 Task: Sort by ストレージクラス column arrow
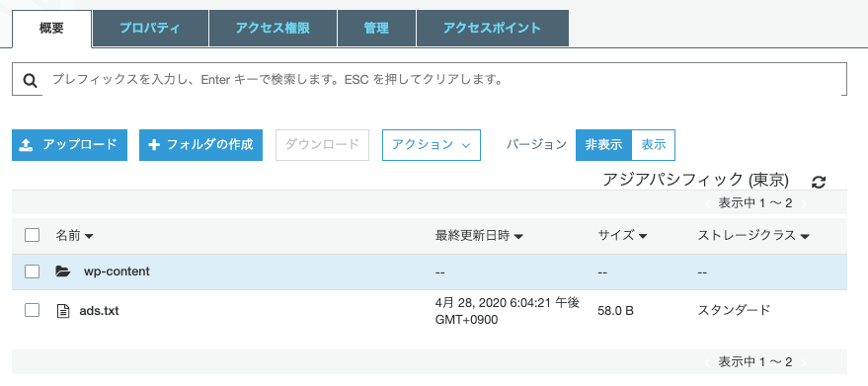point(805,237)
